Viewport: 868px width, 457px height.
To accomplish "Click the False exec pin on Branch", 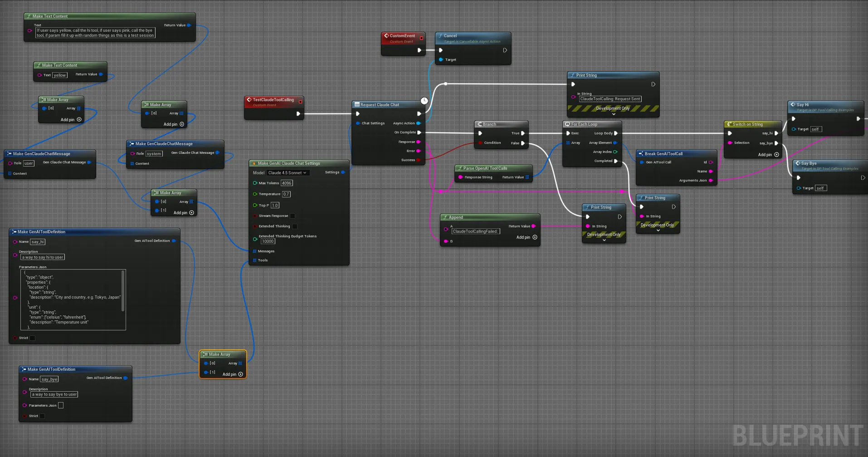I will [x=522, y=143].
